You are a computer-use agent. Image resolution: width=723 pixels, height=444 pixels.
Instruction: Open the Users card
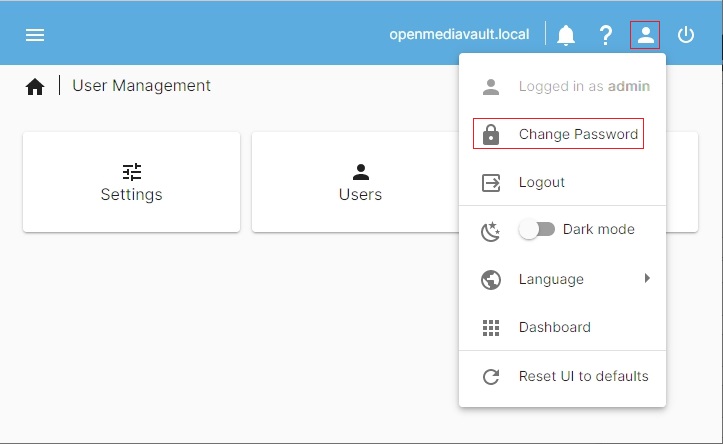pyautogui.click(x=360, y=182)
